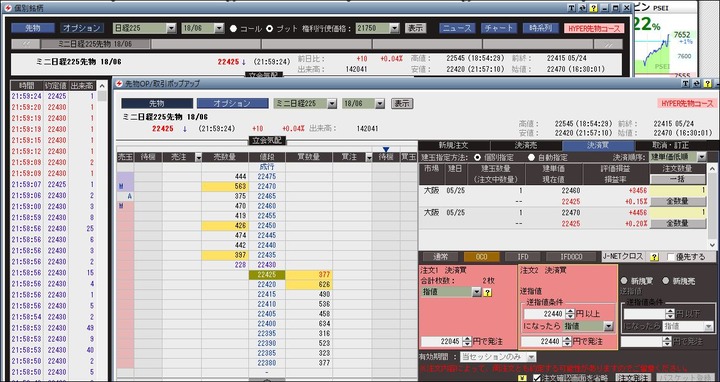
Task: Select the 新規買 radio button
Action: [624, 281]
